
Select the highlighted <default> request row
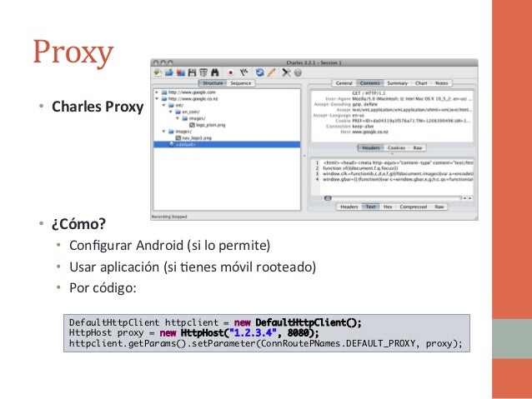point(227,144)
